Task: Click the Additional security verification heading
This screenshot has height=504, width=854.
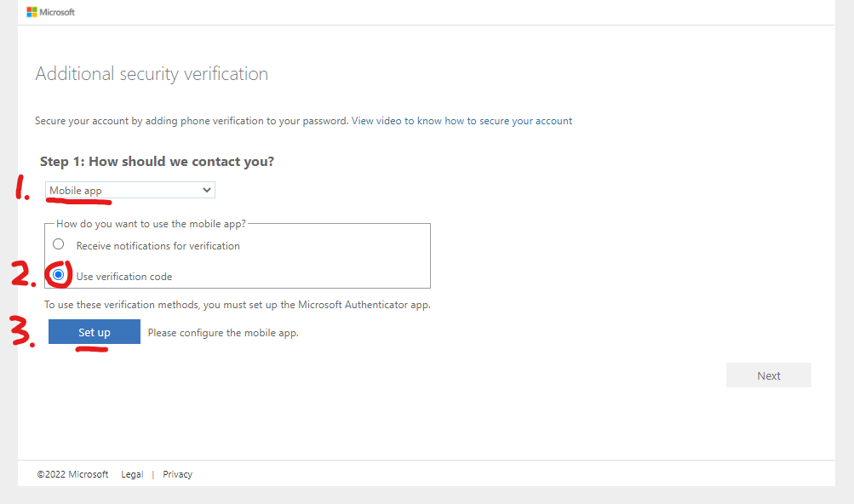Action: 152,74
